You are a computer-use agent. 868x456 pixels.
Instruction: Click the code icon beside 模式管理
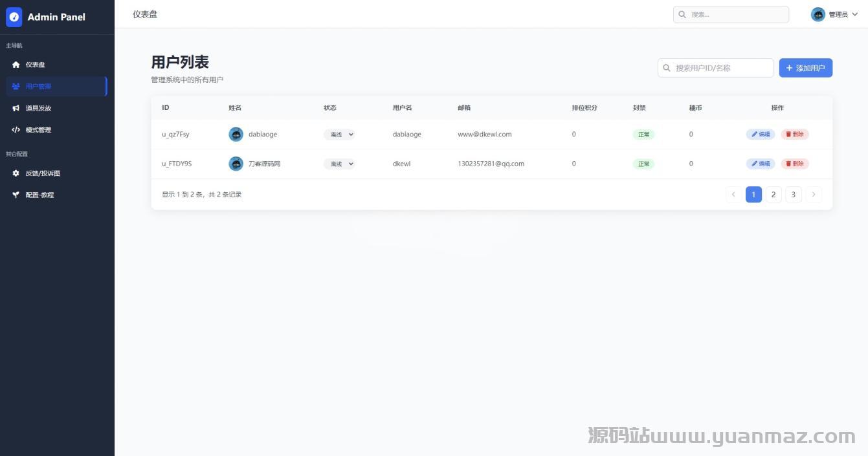[x=16, y=130]
